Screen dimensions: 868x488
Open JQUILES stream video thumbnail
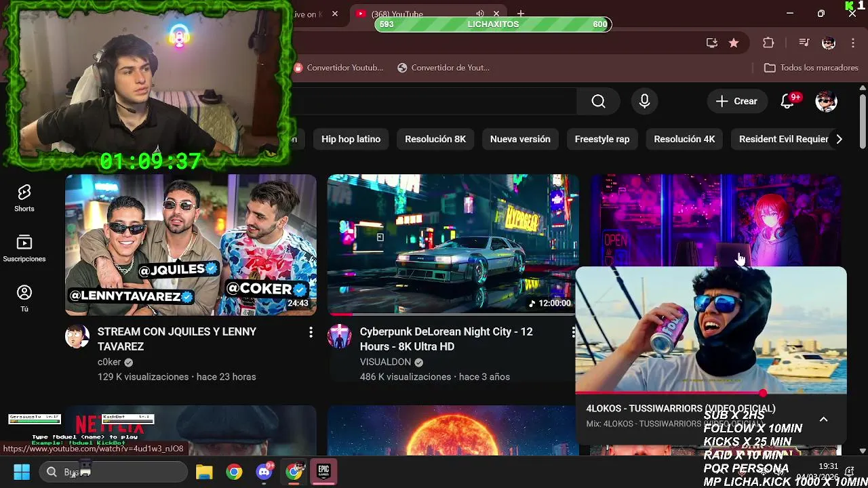tap(191, 245)
